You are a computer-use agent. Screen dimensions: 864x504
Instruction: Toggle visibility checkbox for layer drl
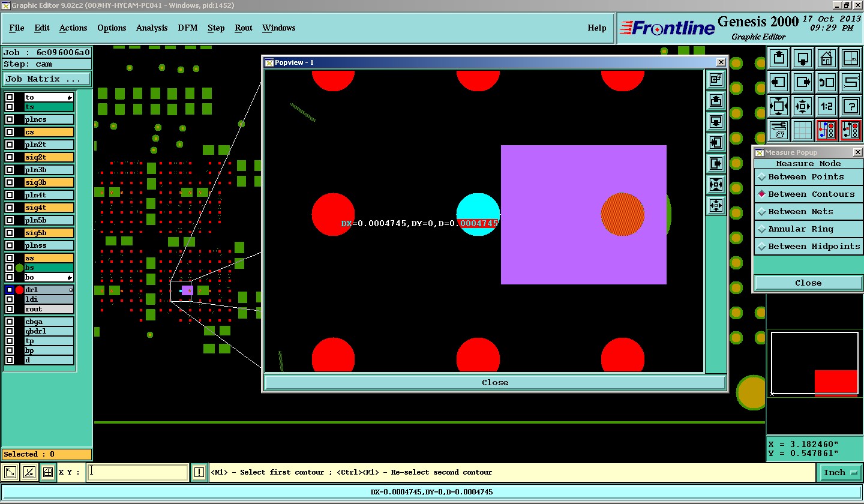pos(10,290)
